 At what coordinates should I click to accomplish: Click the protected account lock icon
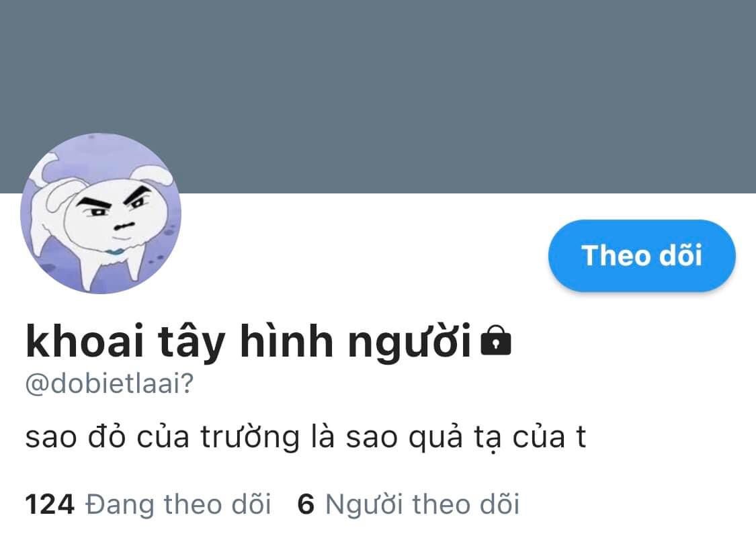coord(496,341)
